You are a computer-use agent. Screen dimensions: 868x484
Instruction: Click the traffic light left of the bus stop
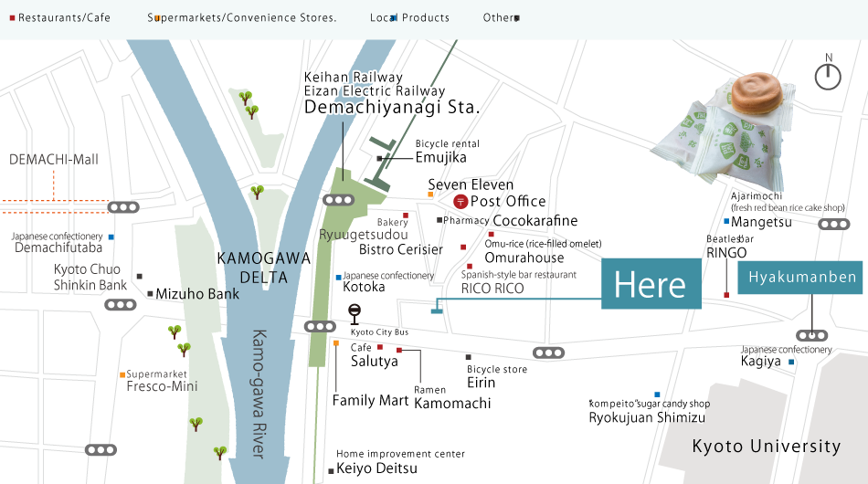(320, 326)
